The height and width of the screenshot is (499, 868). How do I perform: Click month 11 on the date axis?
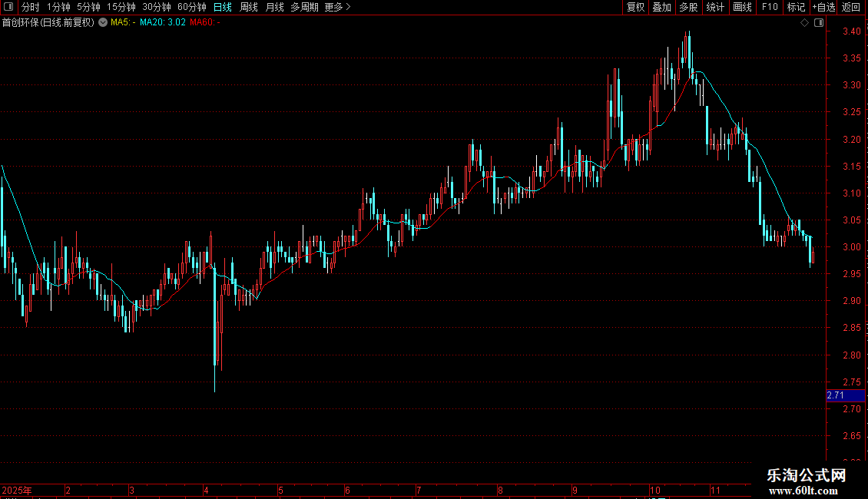point(715,490)
